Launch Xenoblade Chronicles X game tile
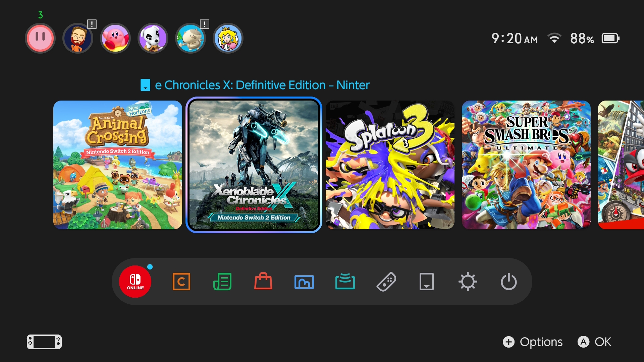The image size is (644, 362). point(254,165)
